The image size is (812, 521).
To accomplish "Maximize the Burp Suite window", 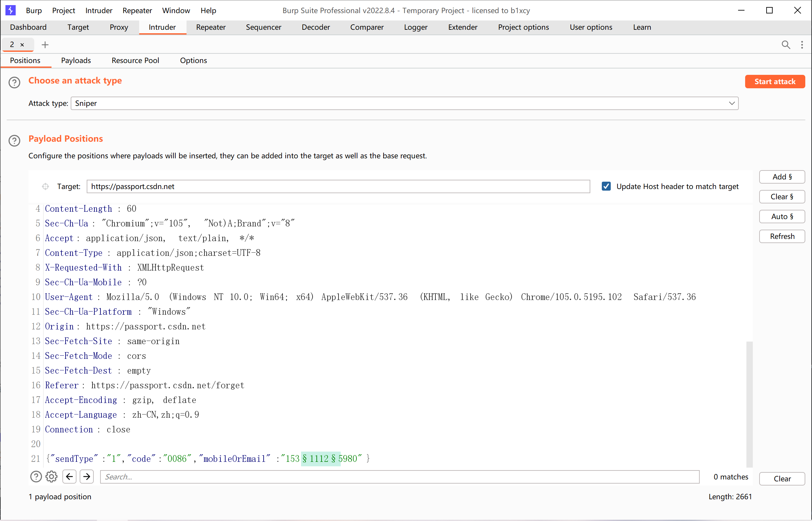I will tap(769, 10).
